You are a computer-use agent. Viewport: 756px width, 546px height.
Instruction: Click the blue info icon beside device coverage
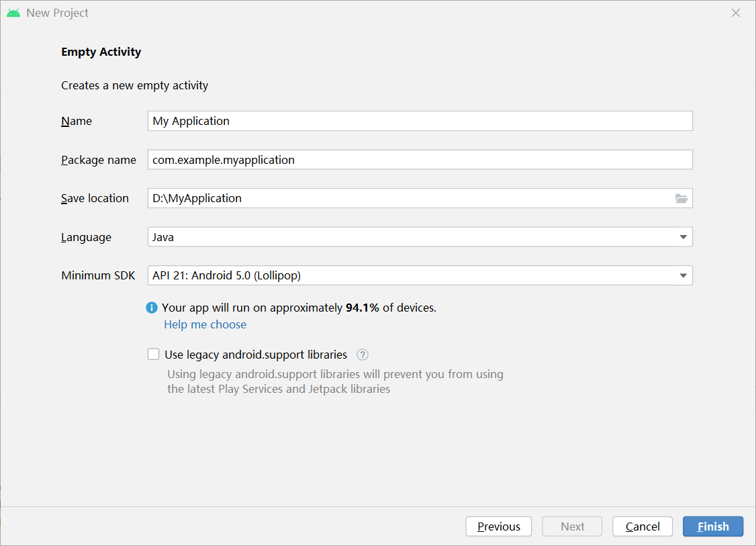tap(152, 308)
